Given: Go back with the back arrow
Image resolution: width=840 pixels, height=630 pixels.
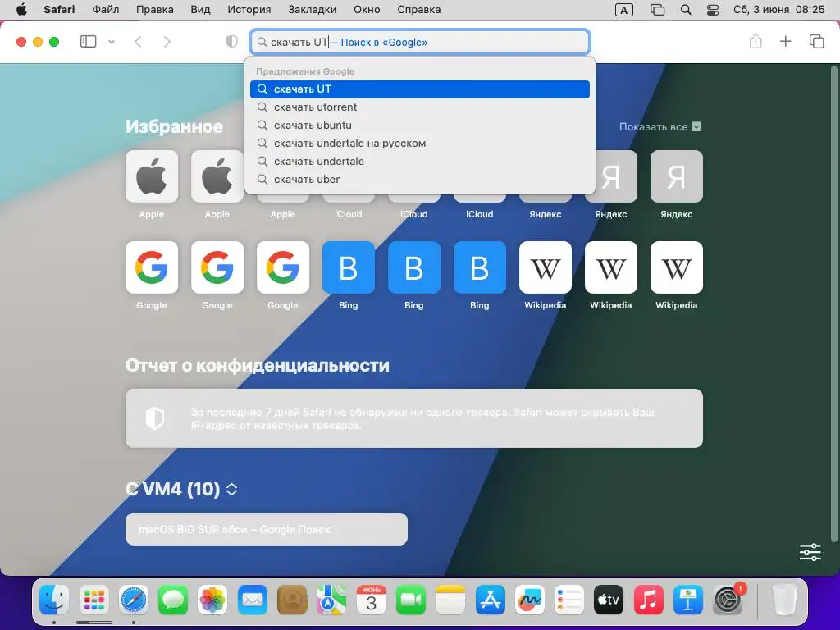Looking at the screenshot, I should (x=138, y=42).
